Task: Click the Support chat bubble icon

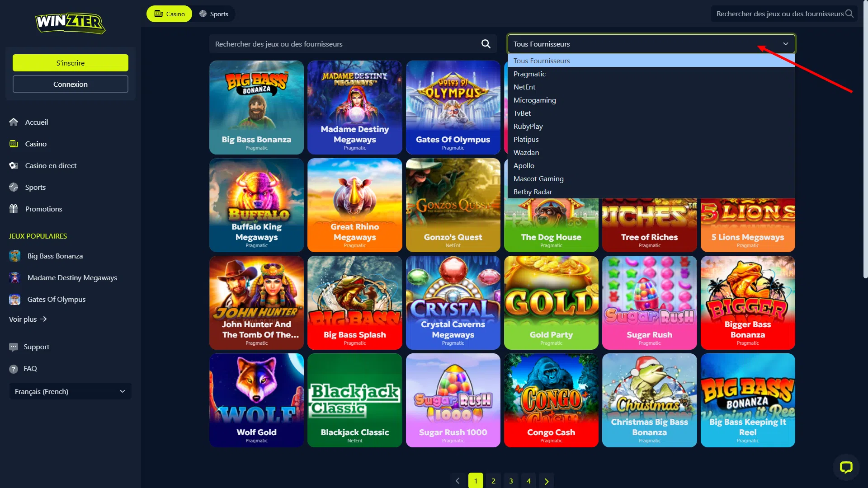Action: [x=14, y=347]
